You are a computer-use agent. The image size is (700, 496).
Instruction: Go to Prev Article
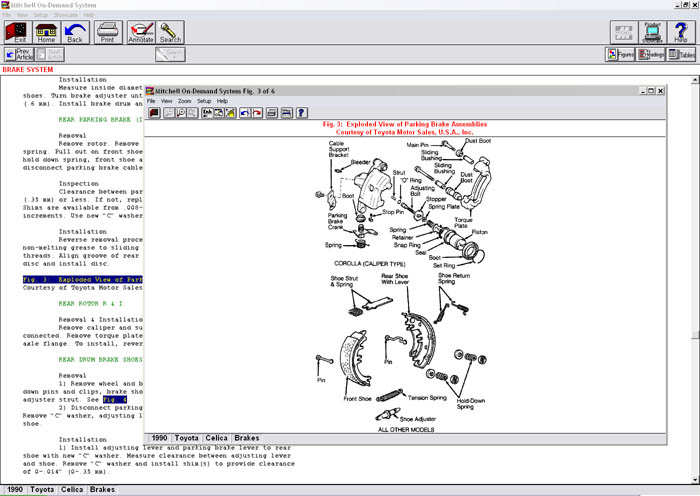point(19,54)
